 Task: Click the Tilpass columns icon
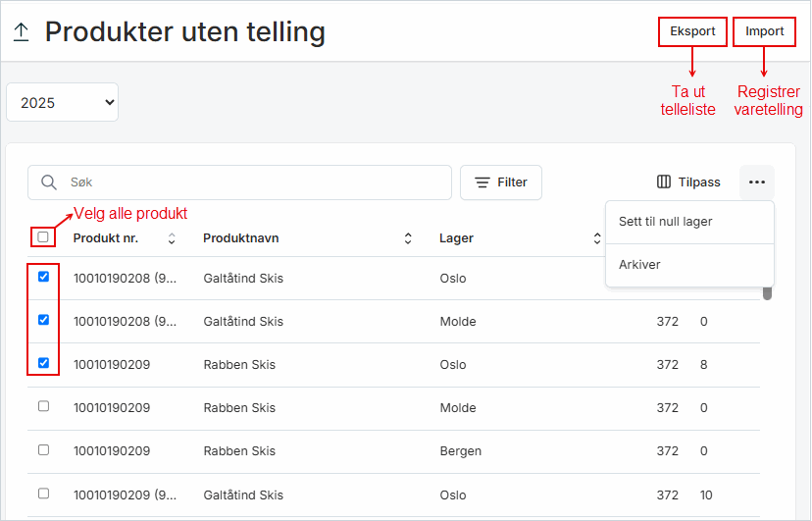point(664,182)
